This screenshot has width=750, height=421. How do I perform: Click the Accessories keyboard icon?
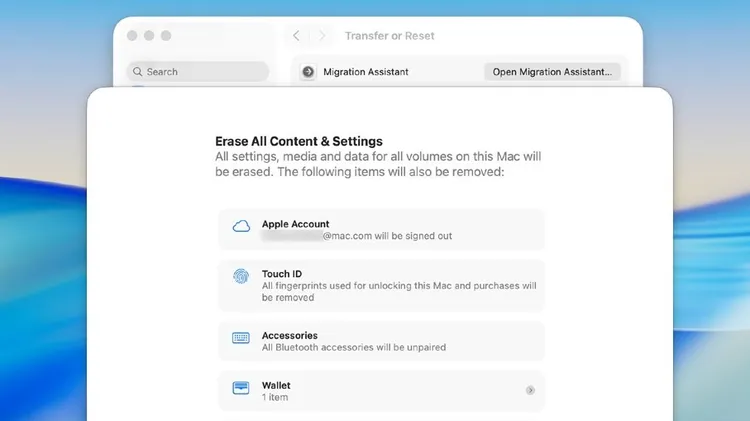[x=241, y=338]
